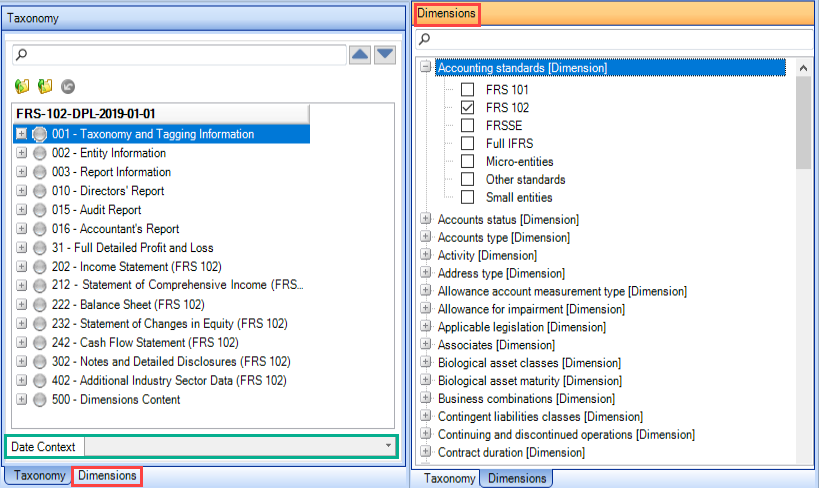
Task: Click grey circle icon beside 222 - Balance Sheet
Action: click(x=40, y=305)
